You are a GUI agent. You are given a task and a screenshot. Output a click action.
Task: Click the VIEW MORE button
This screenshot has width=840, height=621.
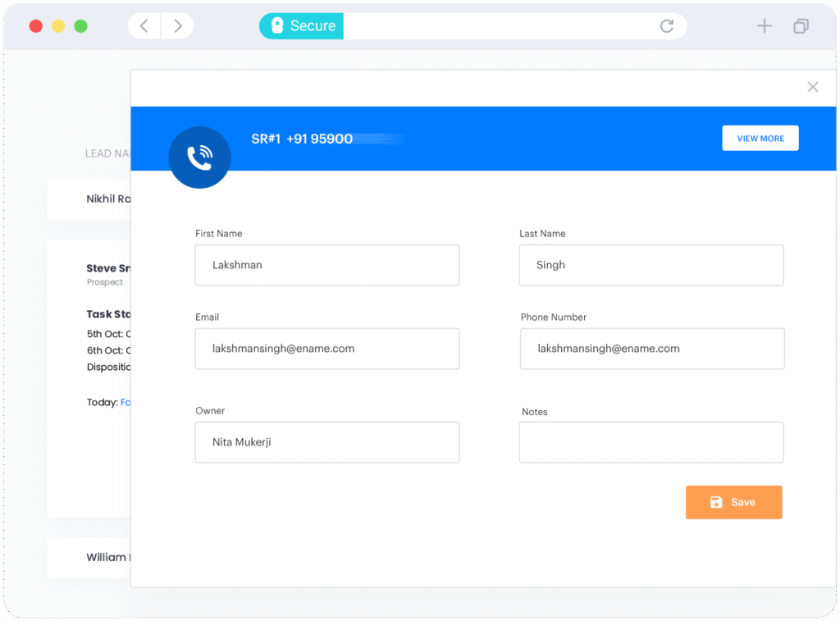(x=760, y=138)
